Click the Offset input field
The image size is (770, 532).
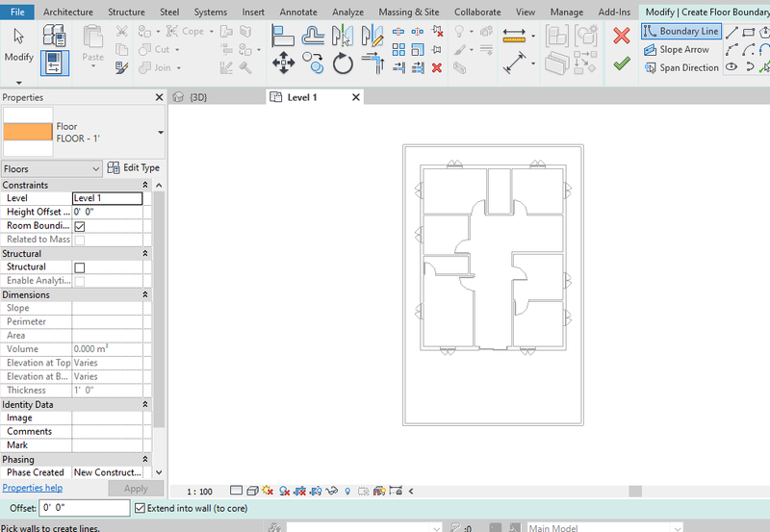pos(85,508)
